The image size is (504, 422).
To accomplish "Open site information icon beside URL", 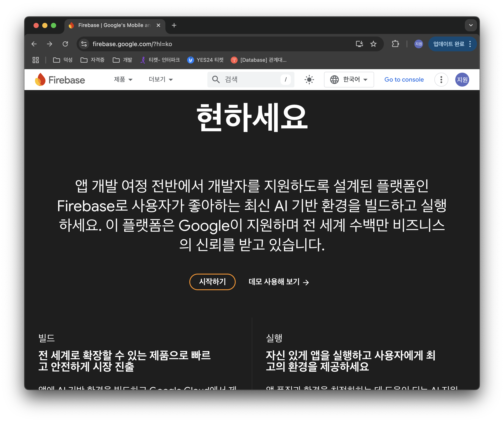I will (84, 44).
